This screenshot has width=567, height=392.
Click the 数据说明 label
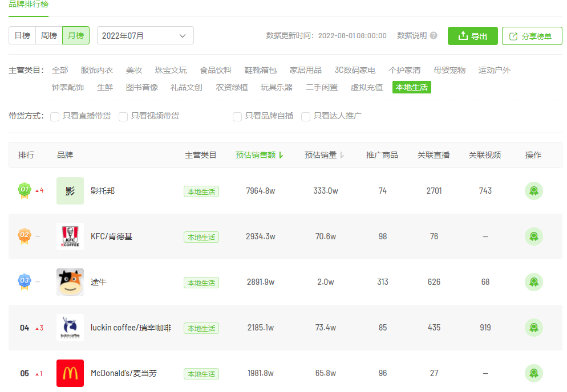click(412, 35)
